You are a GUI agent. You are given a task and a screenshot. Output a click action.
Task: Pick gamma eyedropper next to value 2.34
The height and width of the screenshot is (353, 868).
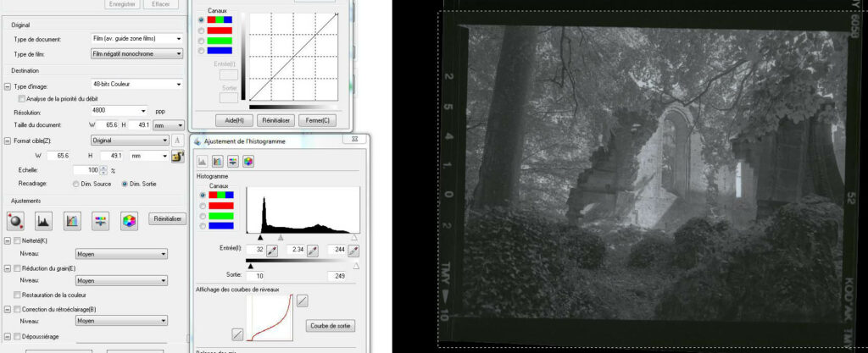coord(313,251)
